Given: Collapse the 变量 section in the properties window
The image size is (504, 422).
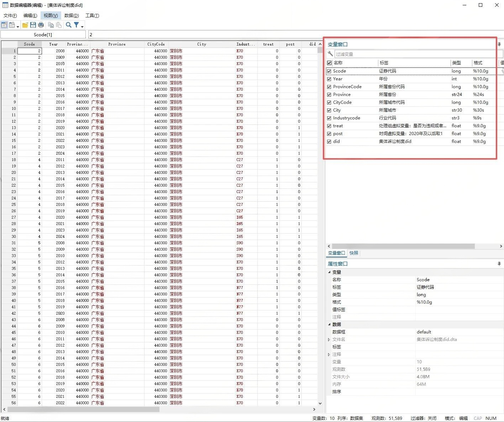Looking at the screenshot, I should tap(329, 272).
